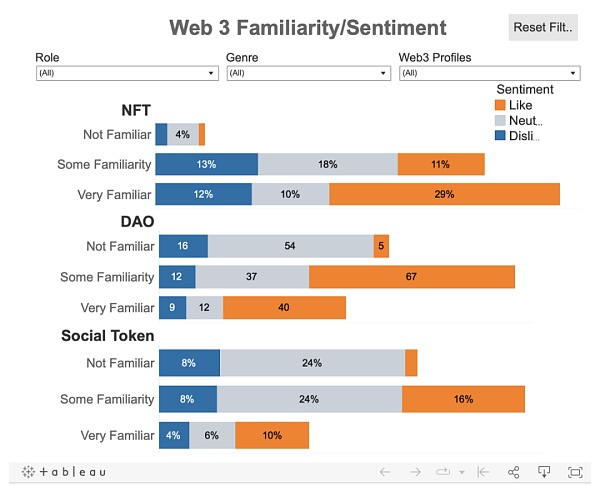Click the DAO Not Familiar 54 neutral bar
Viewport: 600px width, 486px height.
click(290, 246)
